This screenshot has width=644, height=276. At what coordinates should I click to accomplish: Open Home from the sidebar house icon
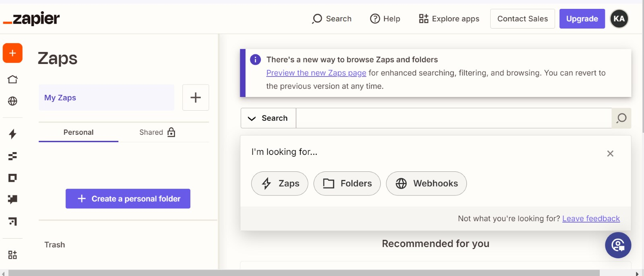pos(12,79)
